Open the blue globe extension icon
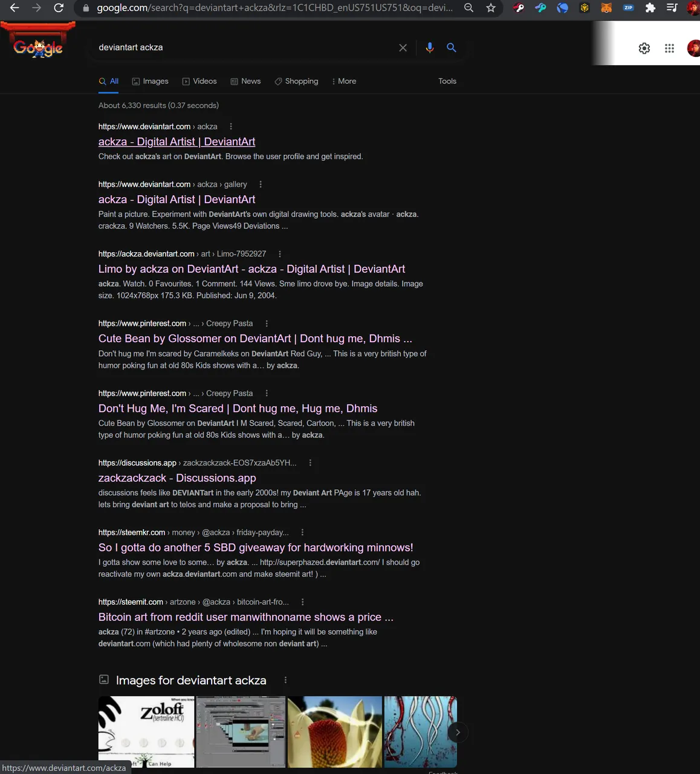 pos(562,8)
